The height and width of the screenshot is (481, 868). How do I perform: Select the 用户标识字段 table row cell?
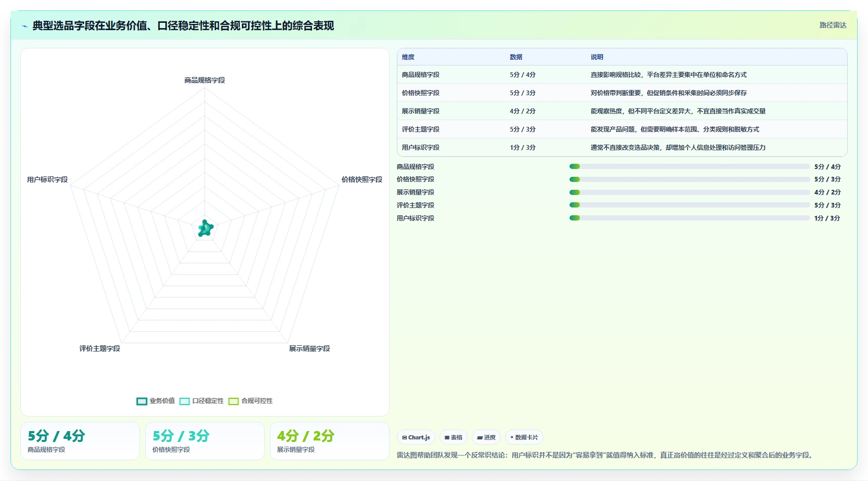coord(421,148)
